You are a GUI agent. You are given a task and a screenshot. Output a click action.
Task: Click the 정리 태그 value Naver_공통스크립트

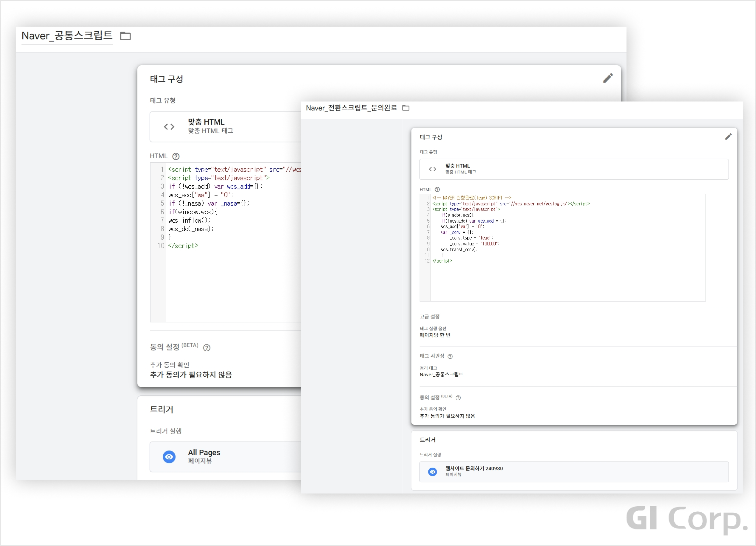coord(441,375)
